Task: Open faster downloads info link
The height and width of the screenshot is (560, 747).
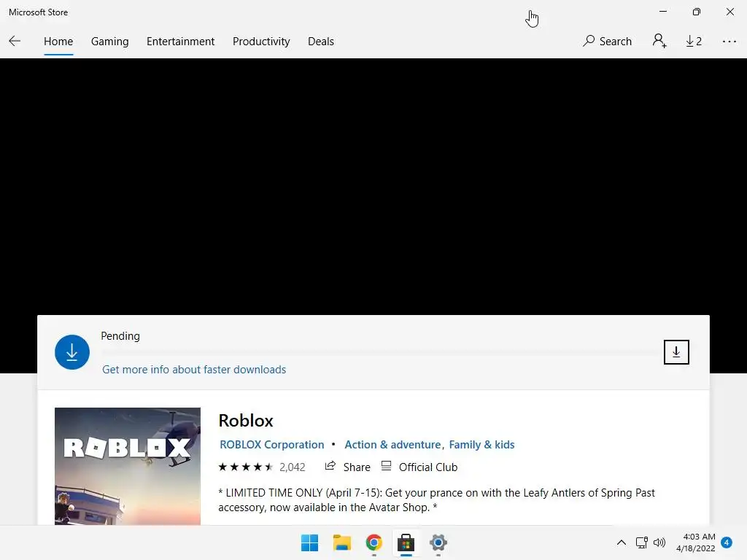Action: click(x=194, y=370)
